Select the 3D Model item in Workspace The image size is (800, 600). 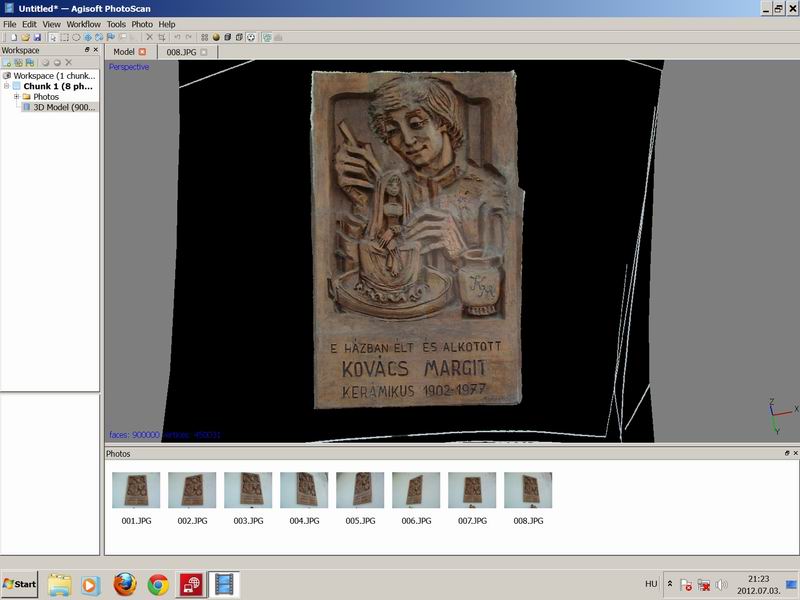pos(64,107)
